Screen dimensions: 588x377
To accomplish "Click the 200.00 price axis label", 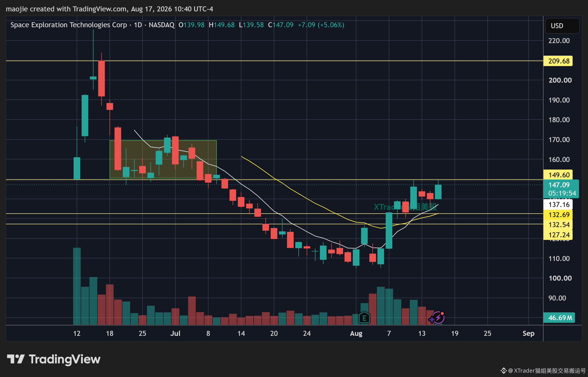I will 560,80.
